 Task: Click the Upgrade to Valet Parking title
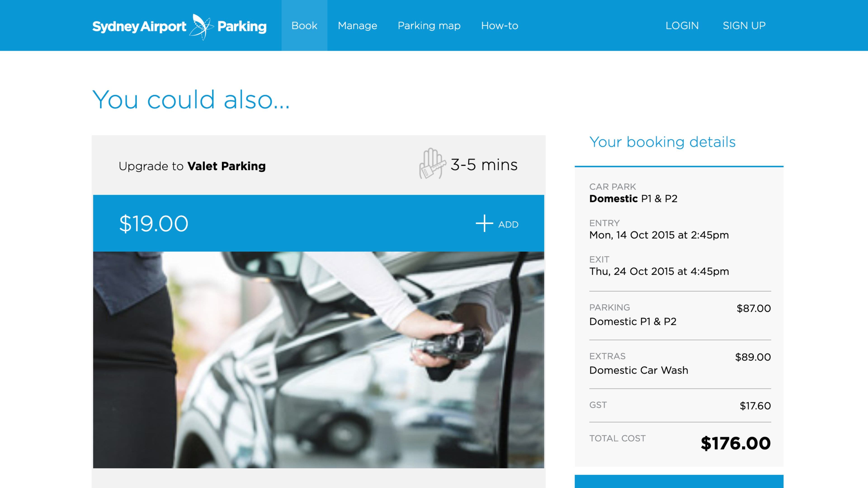click(192, 166)
